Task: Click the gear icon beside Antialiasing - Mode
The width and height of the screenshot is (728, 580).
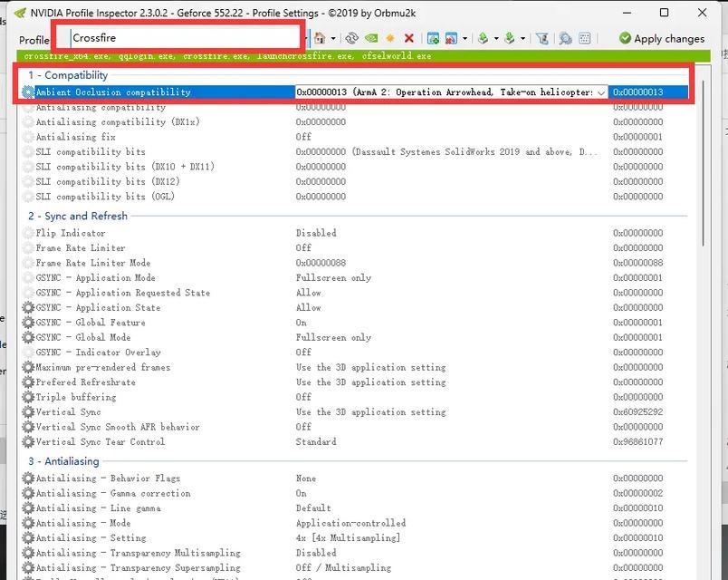Action: tap(28, 523)
